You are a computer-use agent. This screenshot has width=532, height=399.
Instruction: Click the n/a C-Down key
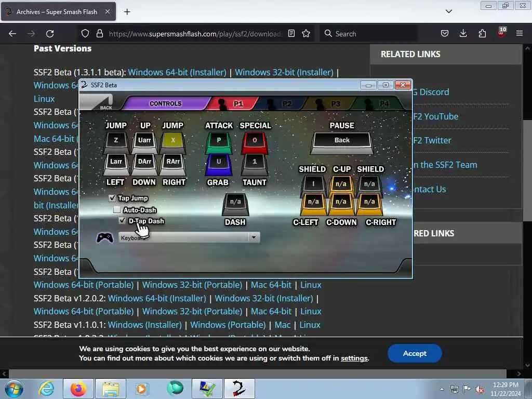[341, 204]
